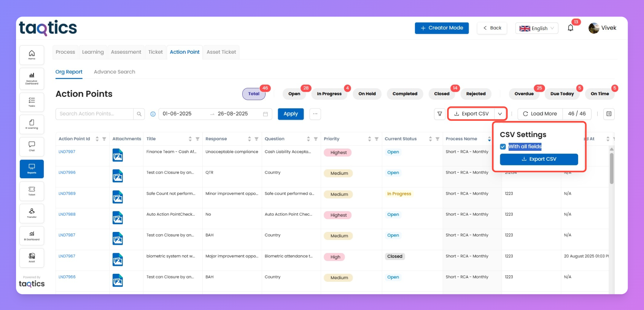Go to Tasks in the sidebar
Image resolution: width=644 pixels, height=310 pixels.
point(32,102)
